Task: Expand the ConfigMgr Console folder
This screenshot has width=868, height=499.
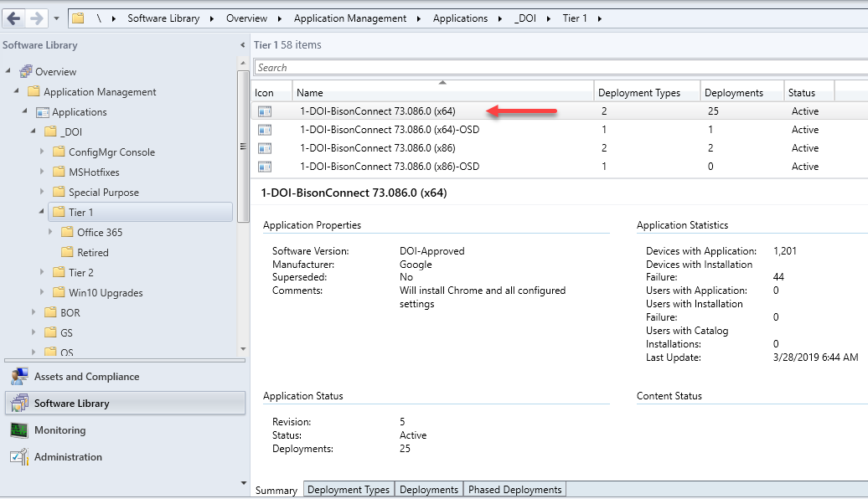Action: [42, 152]
